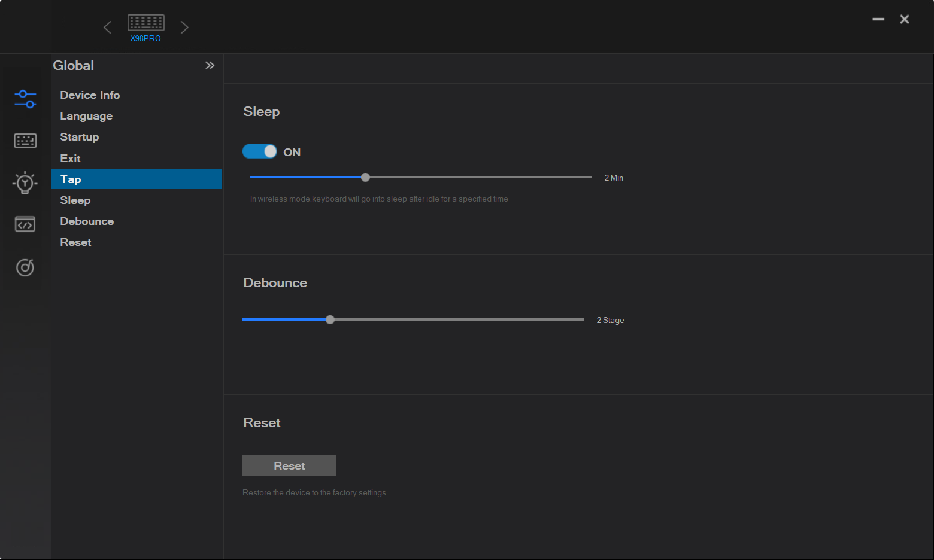This screenshot has height=560, width=934.
Task: Click the Sleep time slider handle
Action: pyautogui.click(x=366, y=177)
